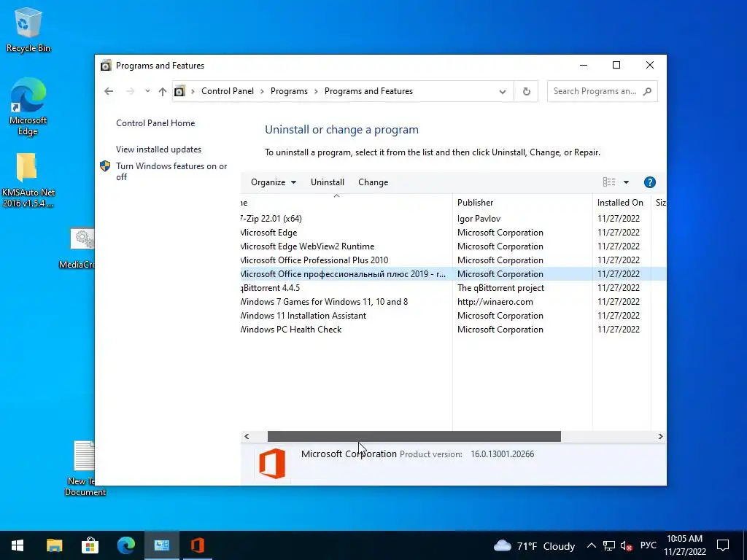Click Uninstall in the toolbar

click(328, 182)
